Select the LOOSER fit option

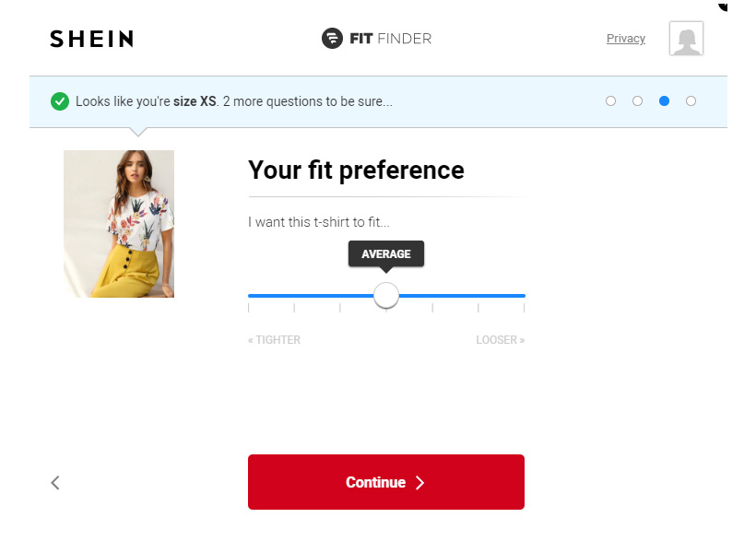pyautogui.click(x=500, y=339)
